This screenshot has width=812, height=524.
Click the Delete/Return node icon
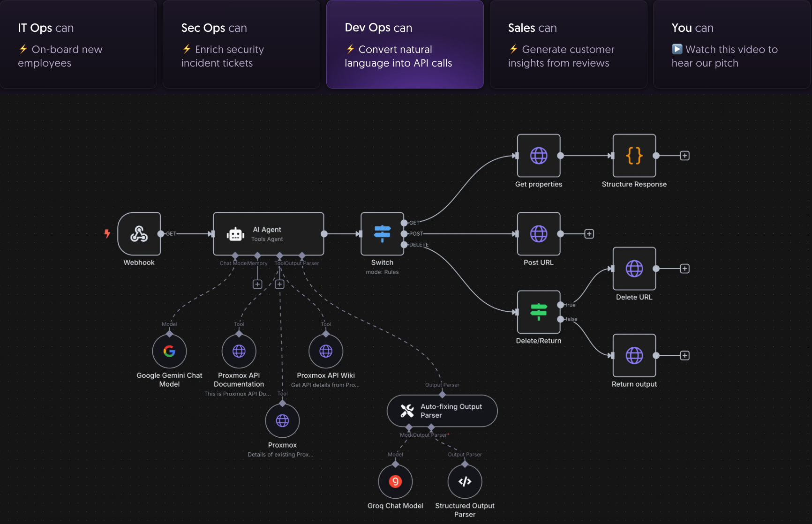click(x=539, y=312)
